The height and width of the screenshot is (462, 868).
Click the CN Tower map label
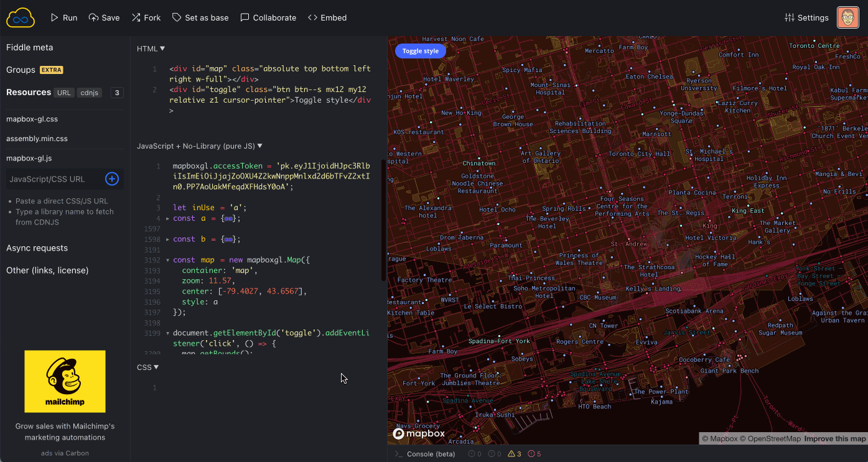604,326
